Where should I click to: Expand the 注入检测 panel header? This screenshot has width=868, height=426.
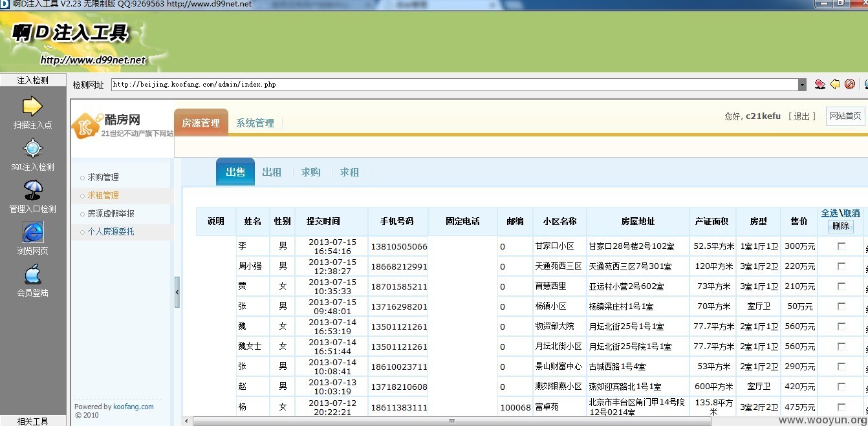(33, 81)
